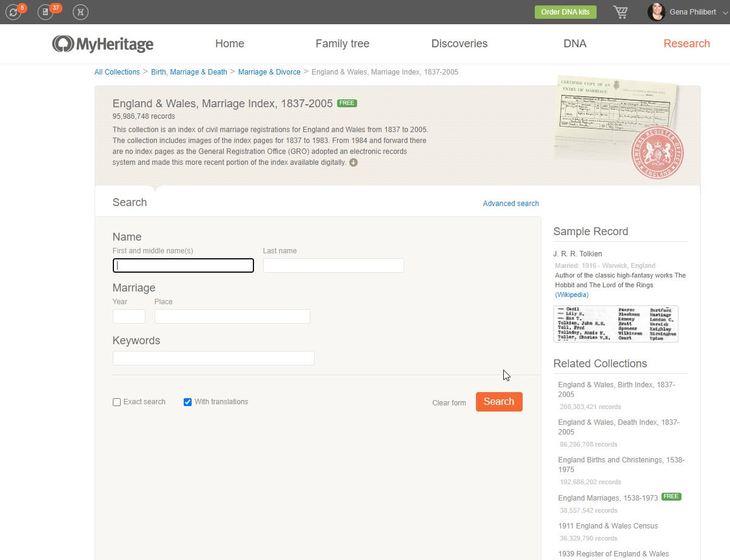Image resolution: width=730 pixels, height=560 pixels.
Task: Click the Sample Record heading
Action: (x=591, y=232)
